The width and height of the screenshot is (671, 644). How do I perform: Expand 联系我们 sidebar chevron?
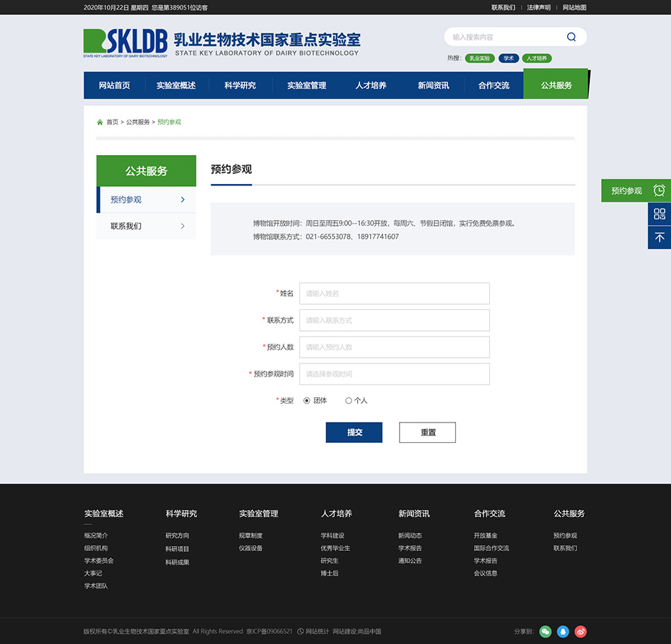(x=183, y=226)
